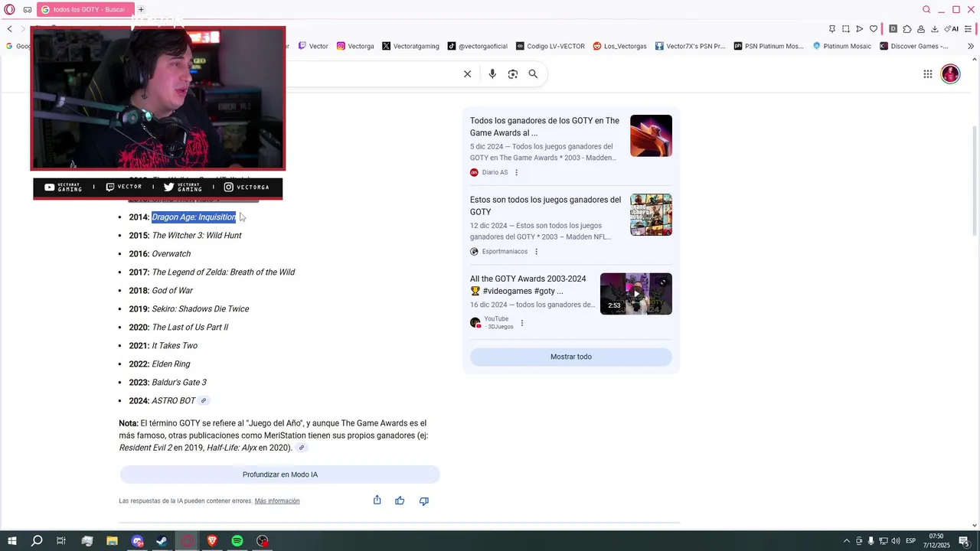Viewport: 980px width, 551px height.
Task: Show hidden system tray icons chevron
Action: tap(846, 541)
